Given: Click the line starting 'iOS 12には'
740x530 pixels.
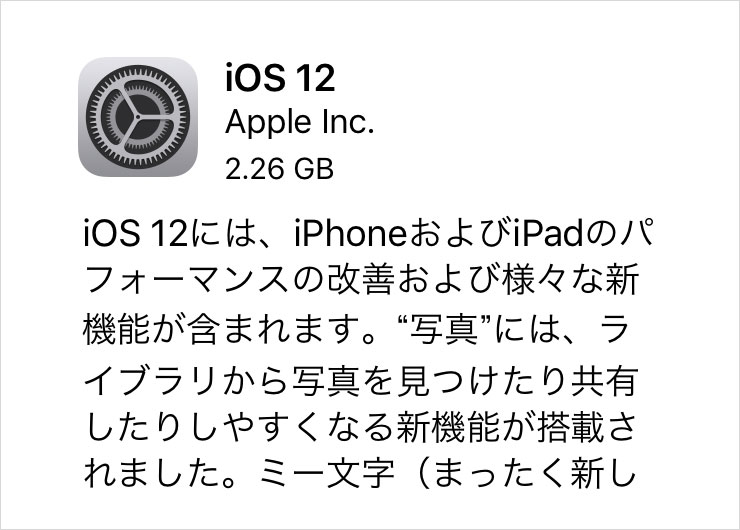Looking at the screenshot, I should coord(369,233).
